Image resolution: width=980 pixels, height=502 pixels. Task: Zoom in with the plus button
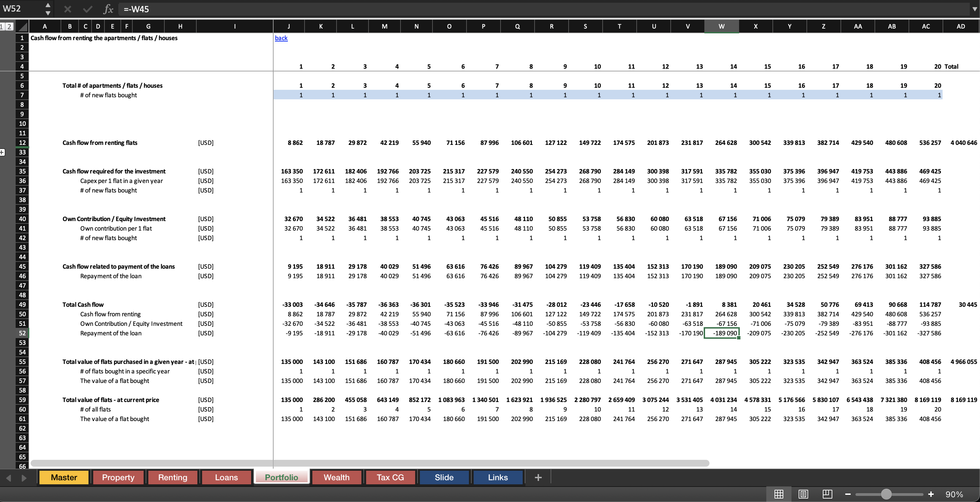931,494
